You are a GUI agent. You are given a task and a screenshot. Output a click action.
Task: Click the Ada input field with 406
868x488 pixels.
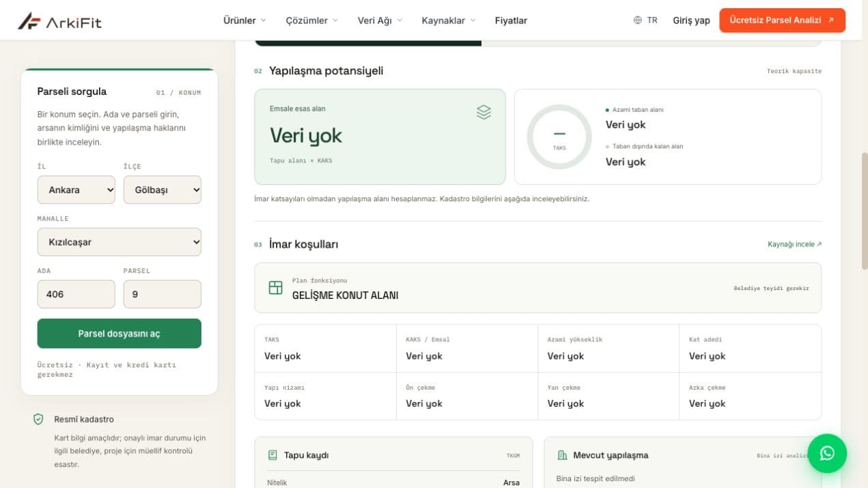tap(76, 294)
